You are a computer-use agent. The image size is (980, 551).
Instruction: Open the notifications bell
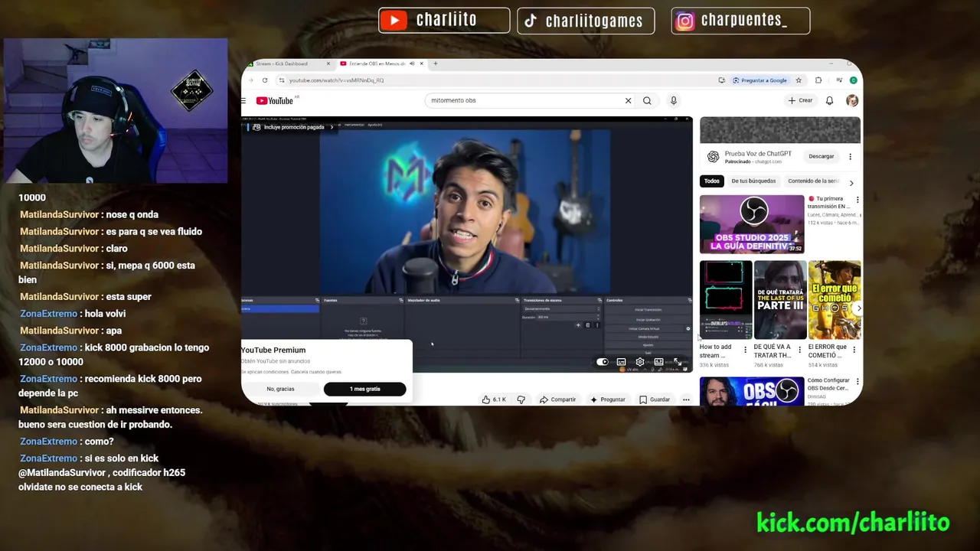tap(829, 100)
